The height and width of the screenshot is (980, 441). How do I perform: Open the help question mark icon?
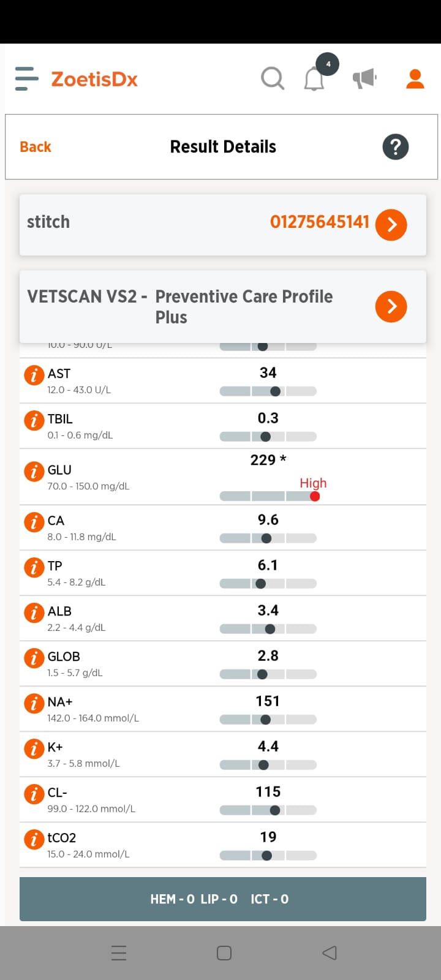(396, 147)
